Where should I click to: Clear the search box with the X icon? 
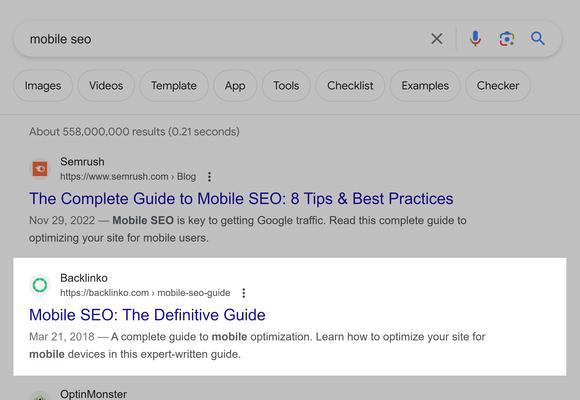click(437, 38)
